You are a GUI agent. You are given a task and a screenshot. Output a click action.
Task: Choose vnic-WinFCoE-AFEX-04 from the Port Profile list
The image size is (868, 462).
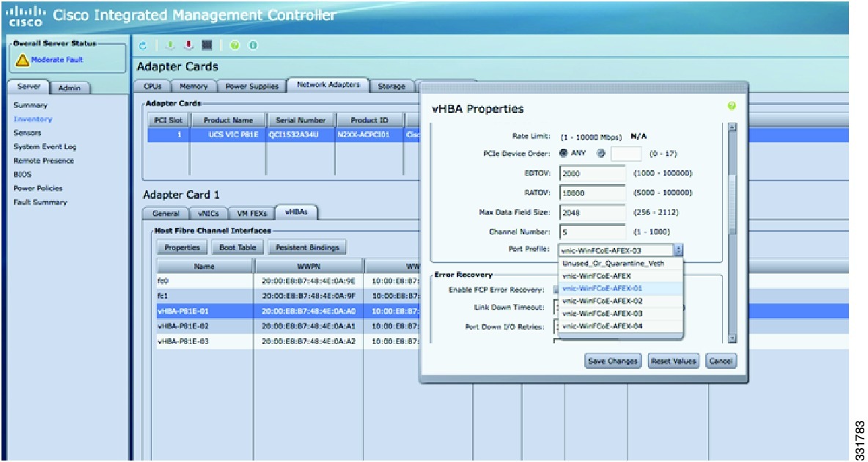[x=620, y=326]
